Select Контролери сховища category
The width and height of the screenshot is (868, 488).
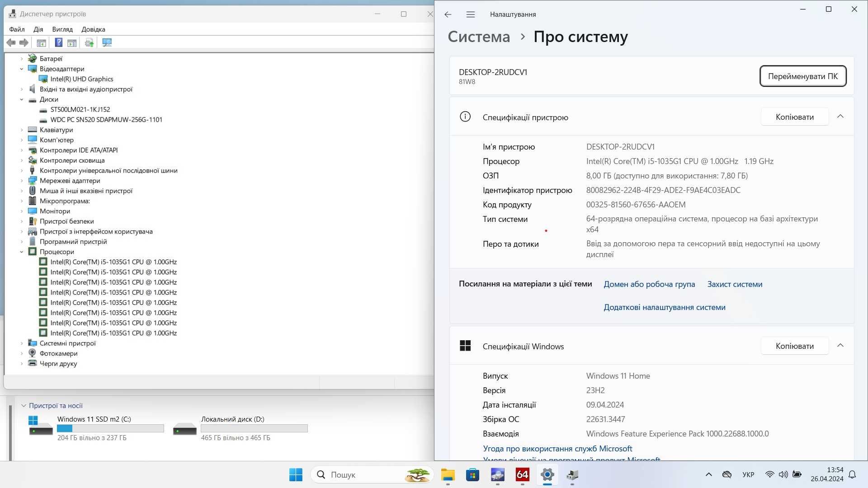(x=72, y=160)
